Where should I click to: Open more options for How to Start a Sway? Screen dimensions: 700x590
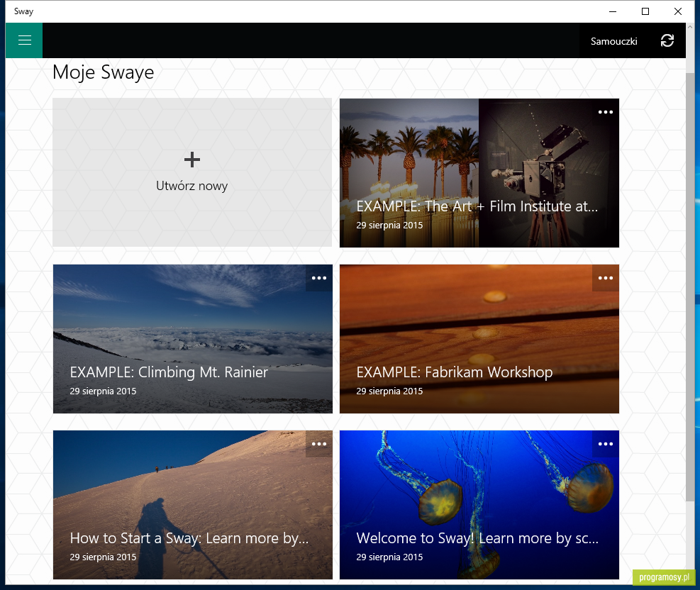[318, 444]
